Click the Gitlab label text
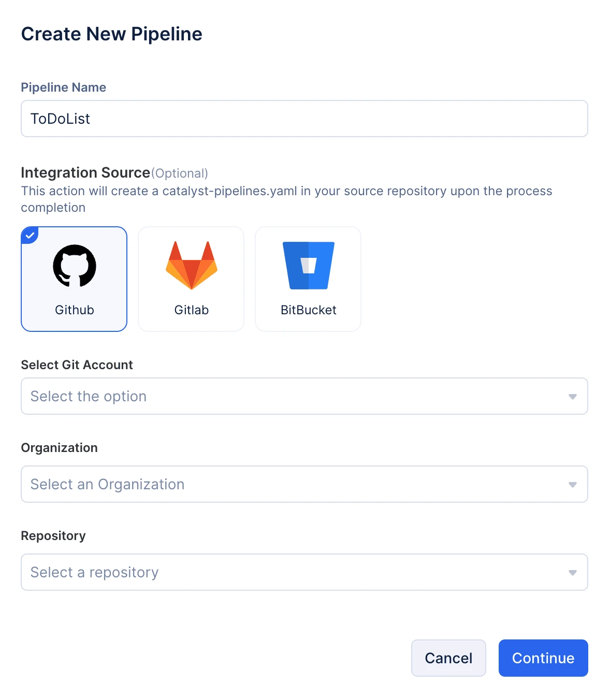This screenshot has width=610, height=700. 192,310
